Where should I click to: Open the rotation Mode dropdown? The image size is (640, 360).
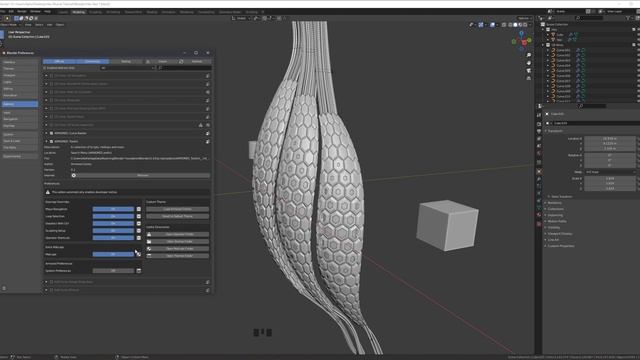[610, 172]
